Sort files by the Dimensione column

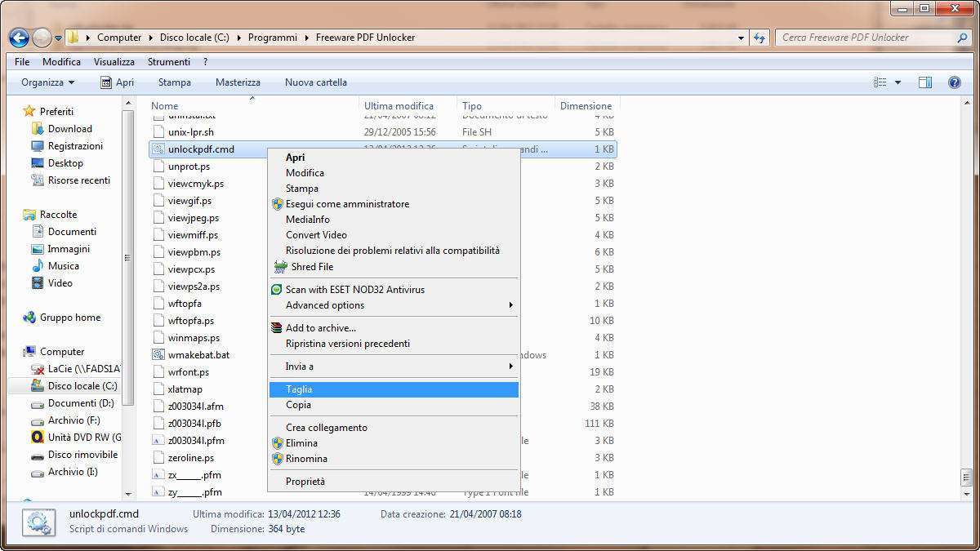pyautogui.click(x=586, y=106)
